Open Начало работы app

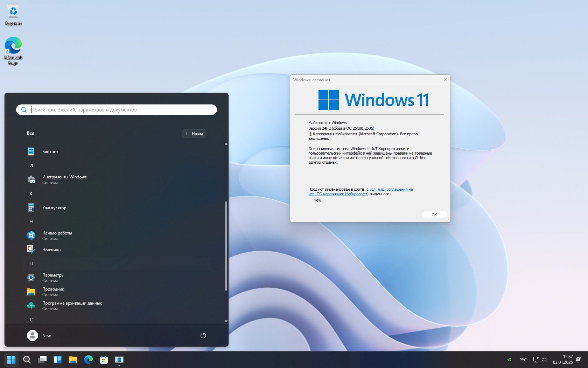pyautogui.click(x=57, y=235)
